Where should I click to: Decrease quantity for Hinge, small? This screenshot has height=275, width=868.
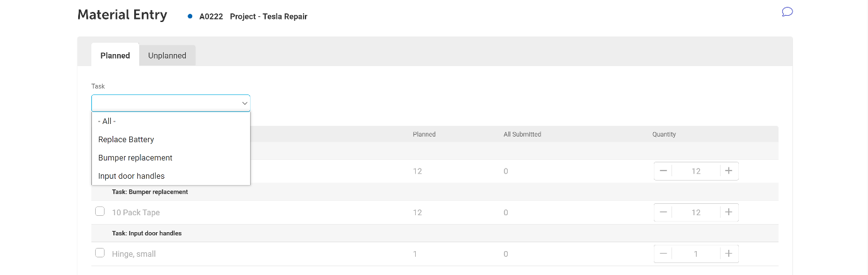point(663,254)
